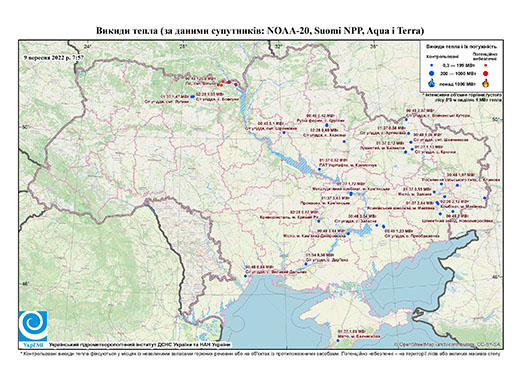
Task: Click the 200 — 1000 МВт legend label
Action: point(459,73)
